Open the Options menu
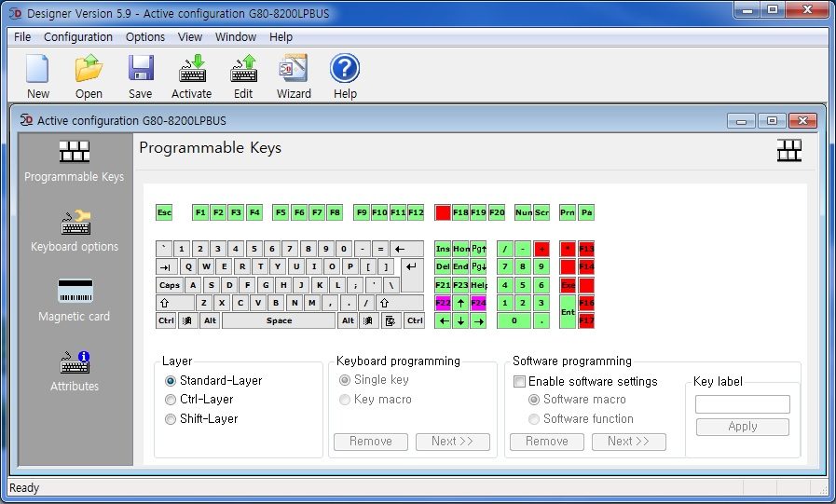The image size is (836, 504). (145, 36)
